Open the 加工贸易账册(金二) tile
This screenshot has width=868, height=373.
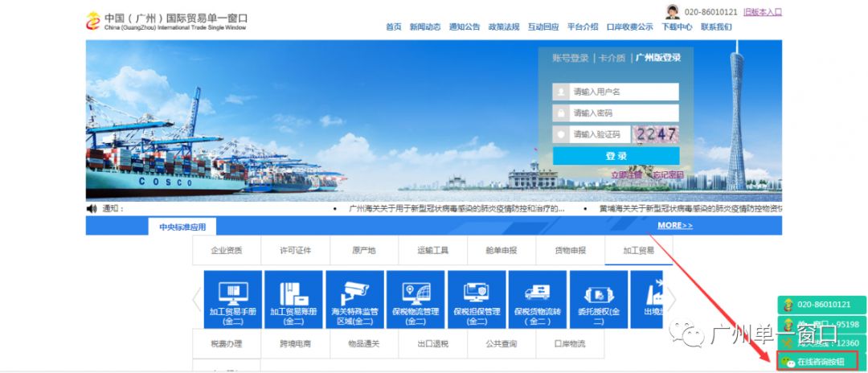coord(293,299)
